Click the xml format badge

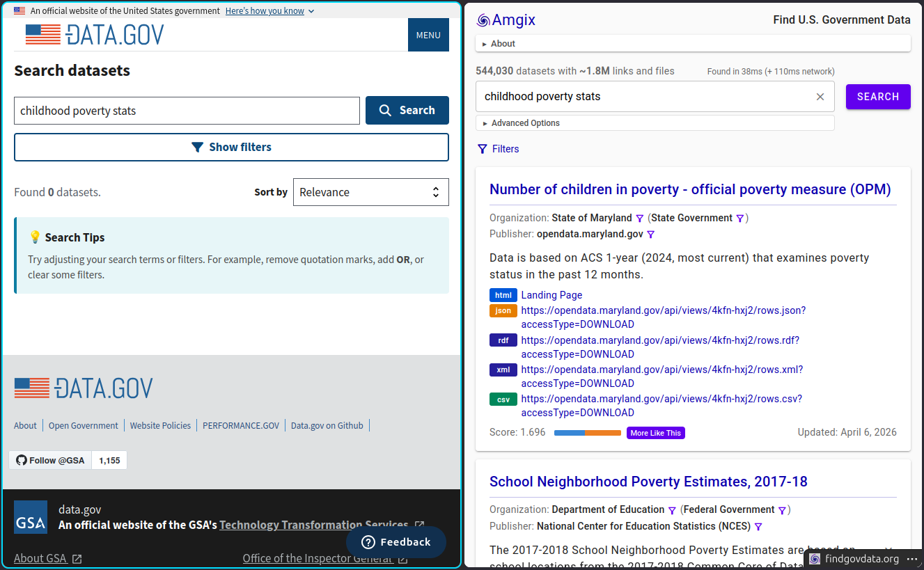(503, 370)
